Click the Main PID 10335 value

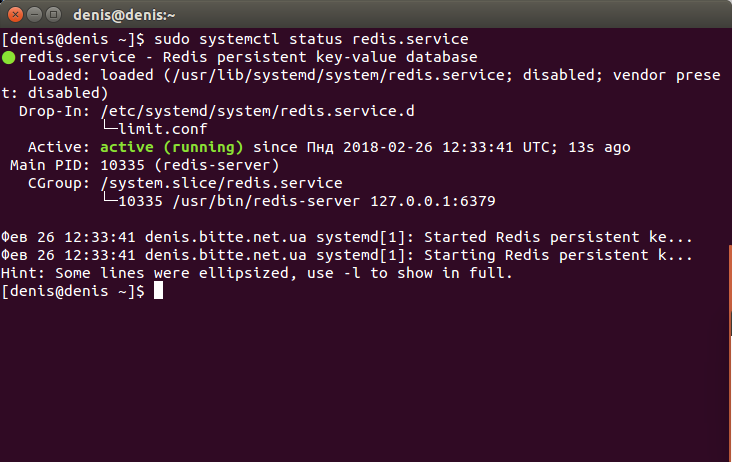(123, 165)
